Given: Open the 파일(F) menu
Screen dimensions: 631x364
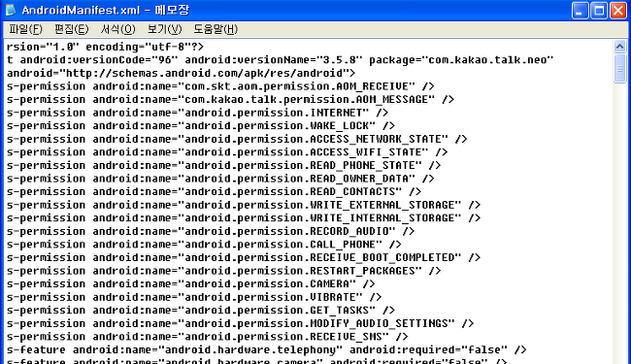Looking at the screenshot, I should [25, 29].
